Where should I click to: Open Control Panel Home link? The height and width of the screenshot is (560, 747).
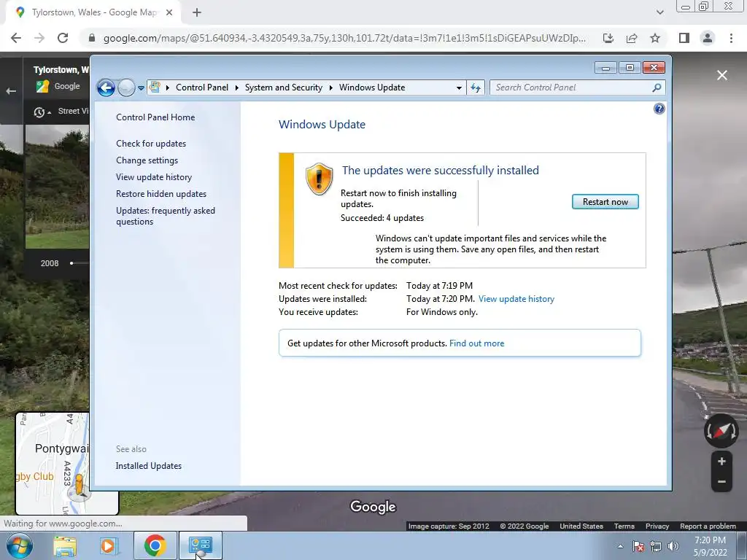coord(155,117)
